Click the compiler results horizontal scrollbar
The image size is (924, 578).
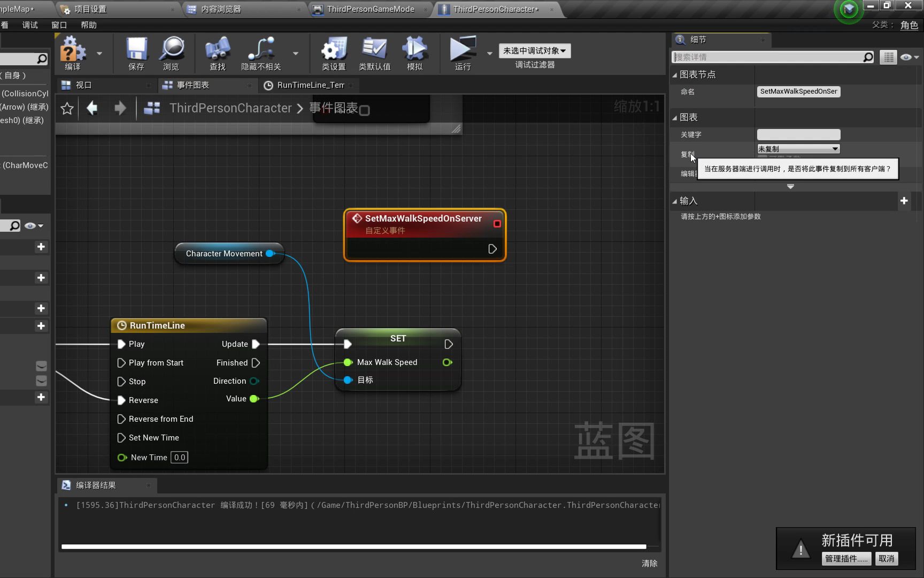click(354, 547)
